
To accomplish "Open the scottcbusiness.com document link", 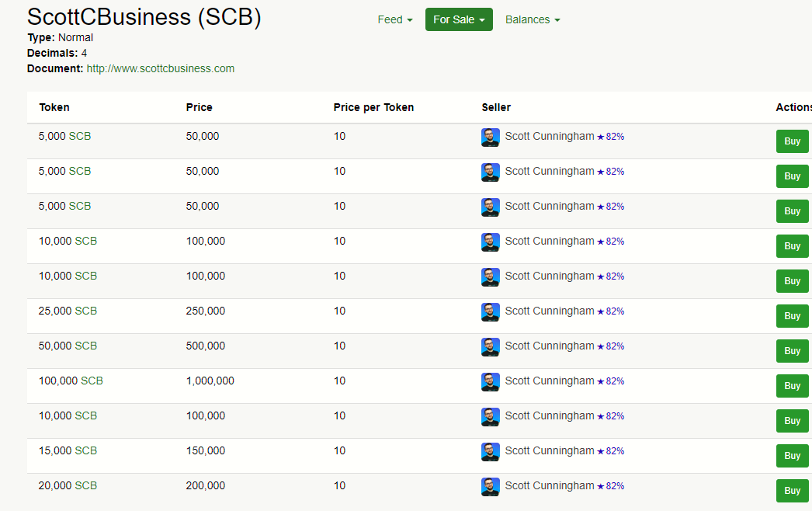I will coord(160,68).
